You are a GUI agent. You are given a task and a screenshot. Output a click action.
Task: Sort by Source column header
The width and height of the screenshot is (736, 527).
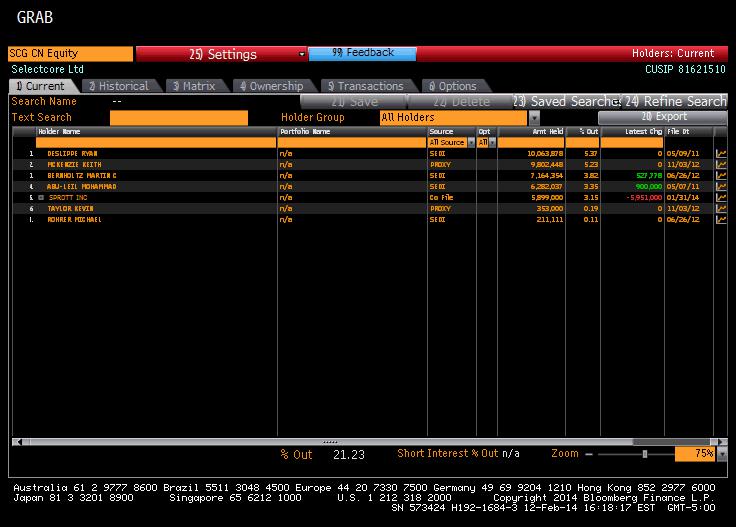451,132
